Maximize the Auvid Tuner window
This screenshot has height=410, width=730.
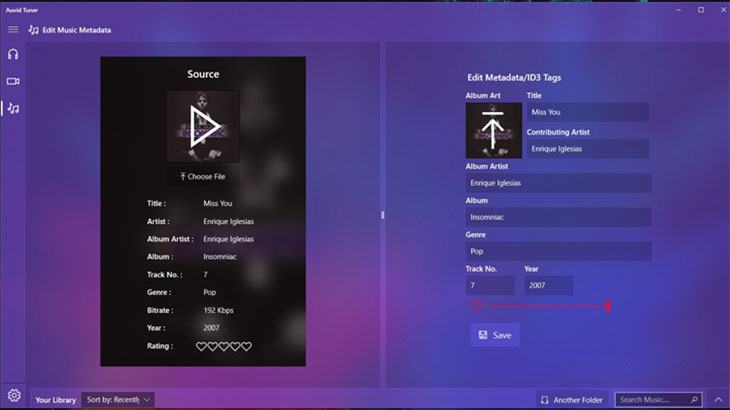701,10
